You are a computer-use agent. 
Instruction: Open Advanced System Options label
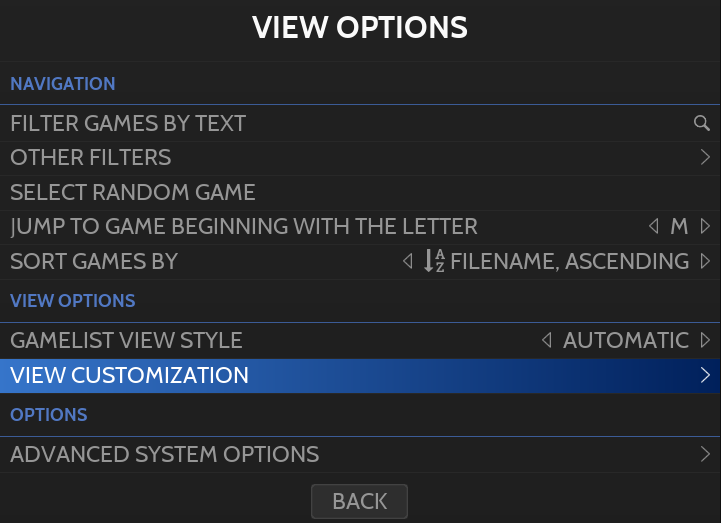coord(165,454)
